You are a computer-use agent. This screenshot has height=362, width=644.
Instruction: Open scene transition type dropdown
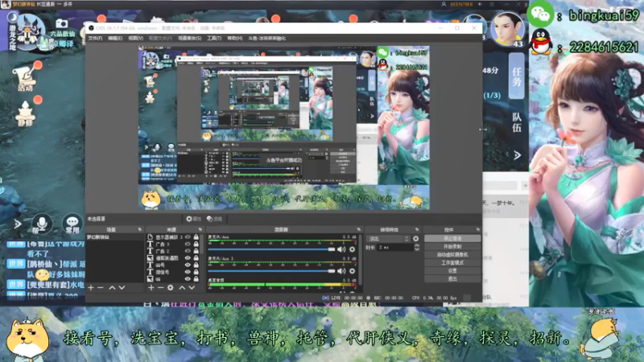tap(388, 238)
